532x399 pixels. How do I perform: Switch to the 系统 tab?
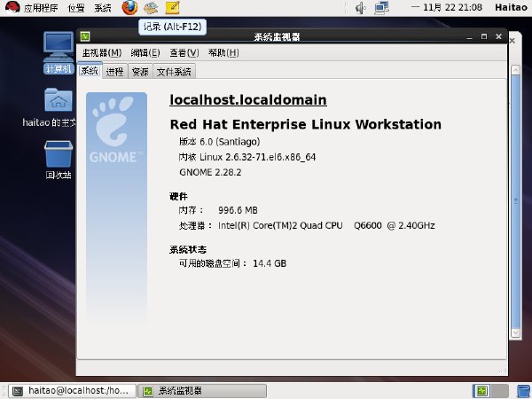(90, 71)
